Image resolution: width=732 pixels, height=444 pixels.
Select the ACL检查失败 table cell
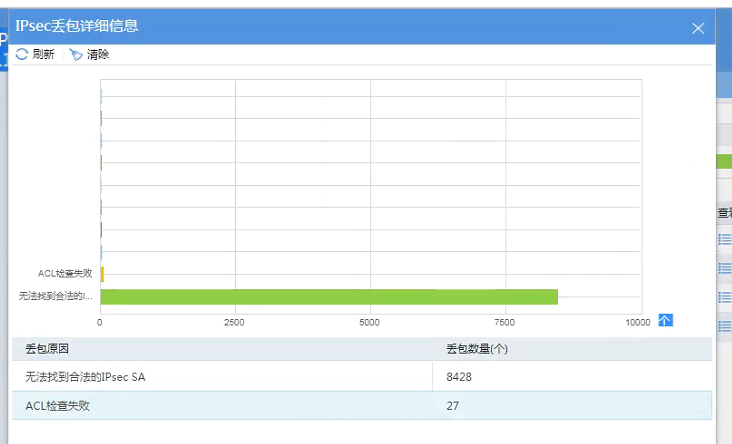222,405
